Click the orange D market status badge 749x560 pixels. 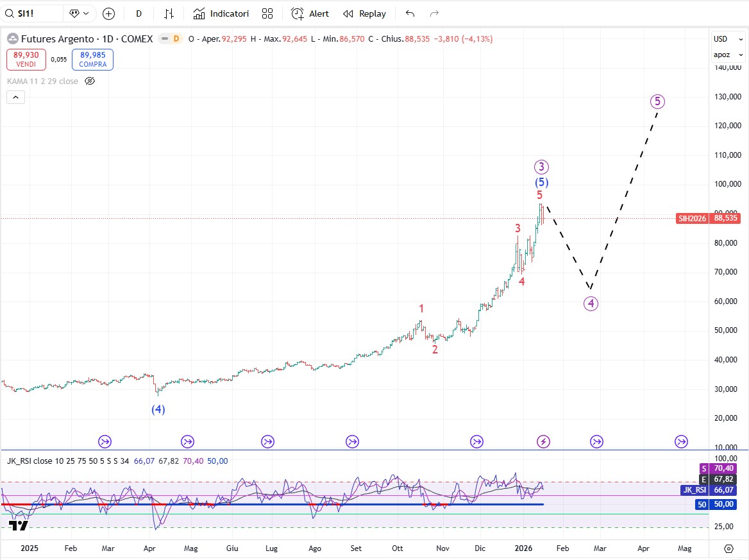coord(176,38)
